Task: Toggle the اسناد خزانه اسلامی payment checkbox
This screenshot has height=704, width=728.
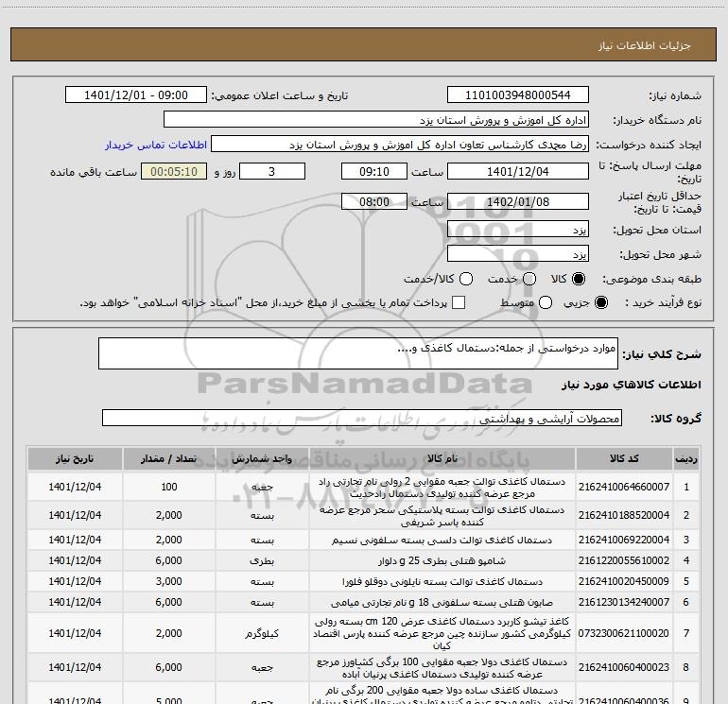Action: [x=459, y=302]
